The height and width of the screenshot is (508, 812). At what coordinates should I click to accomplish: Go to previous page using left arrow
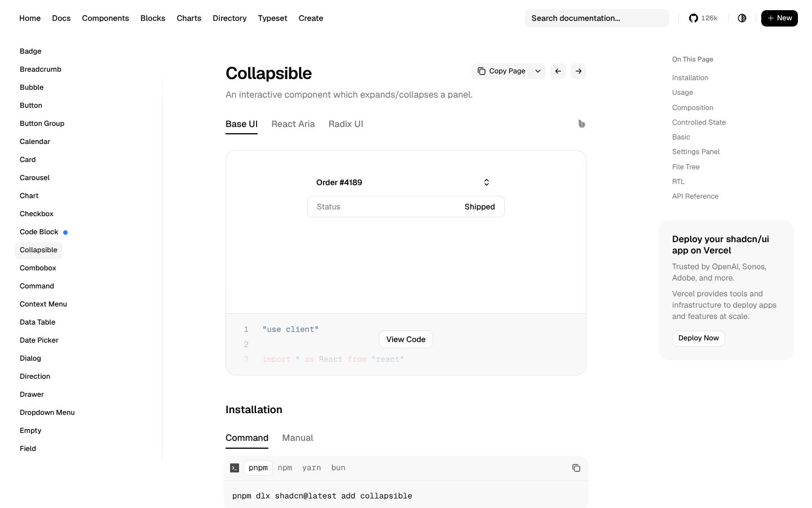point(558,71)
